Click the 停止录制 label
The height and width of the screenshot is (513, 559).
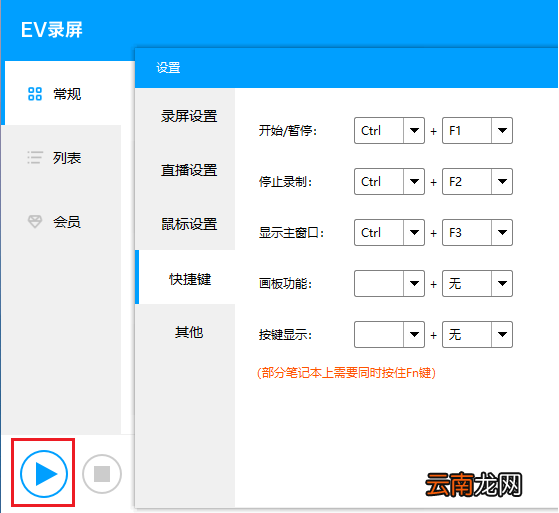pyautogui.click(x=285, y=182)
